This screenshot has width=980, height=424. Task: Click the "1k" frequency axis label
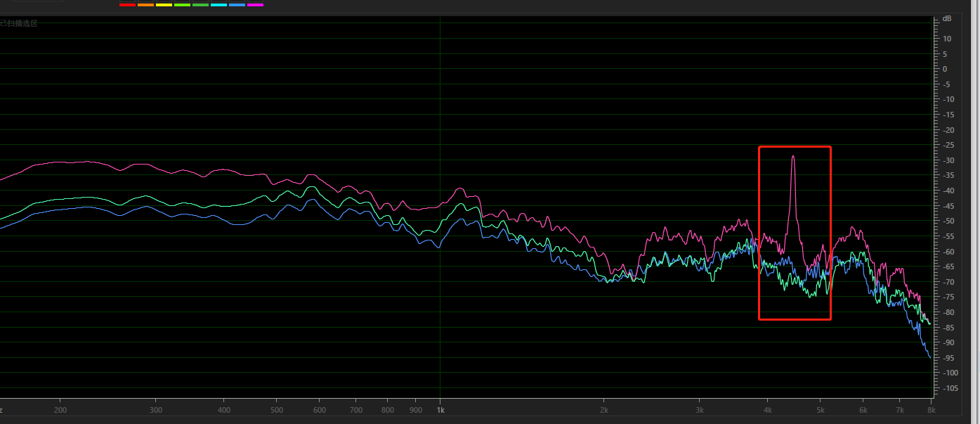click(x=440, y=410)
